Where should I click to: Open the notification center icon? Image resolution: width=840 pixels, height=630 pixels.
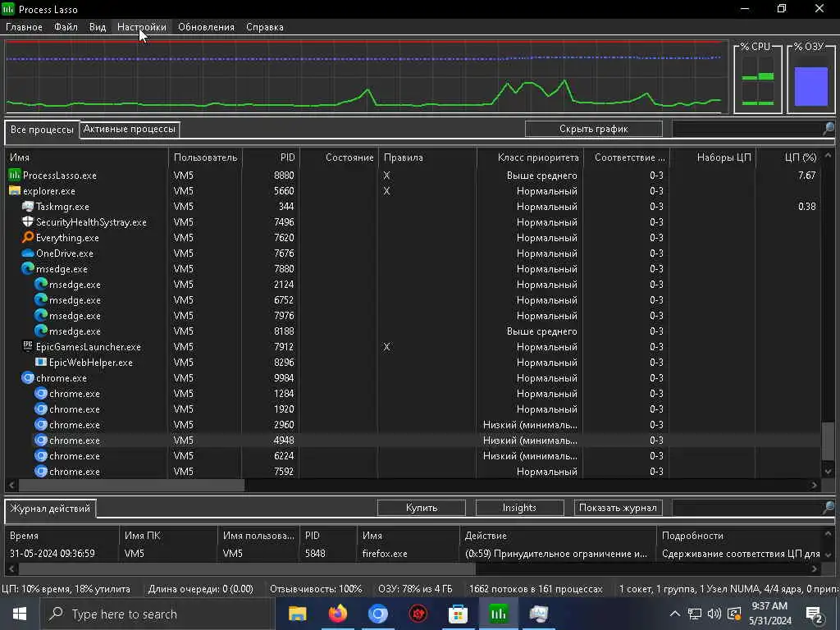pyautogui.click(x=815, y=614)
